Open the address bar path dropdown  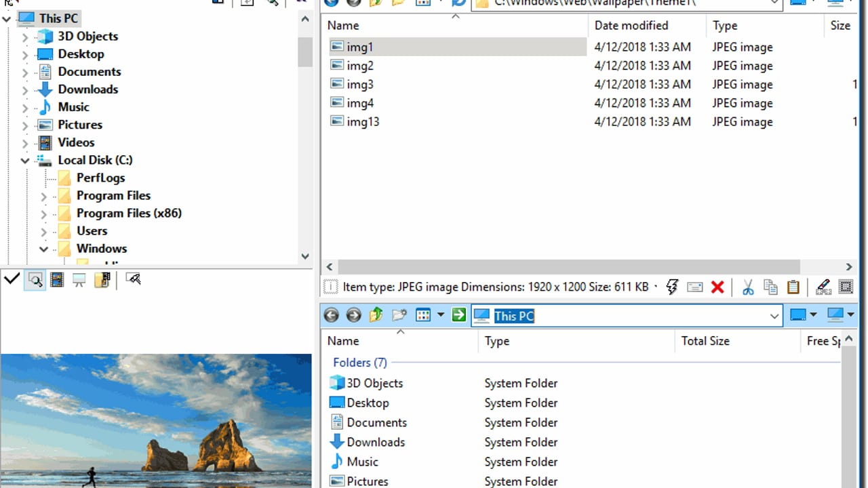pos(774,4)
